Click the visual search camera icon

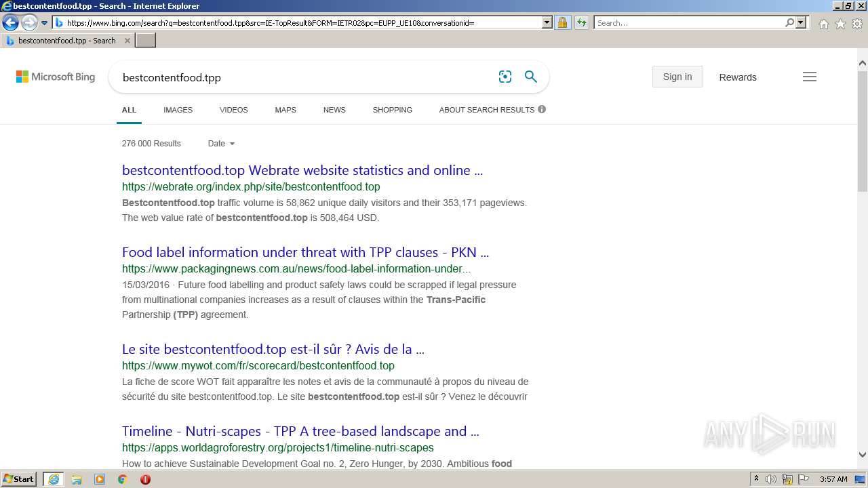pyautogui.click(x=505, y=77)
